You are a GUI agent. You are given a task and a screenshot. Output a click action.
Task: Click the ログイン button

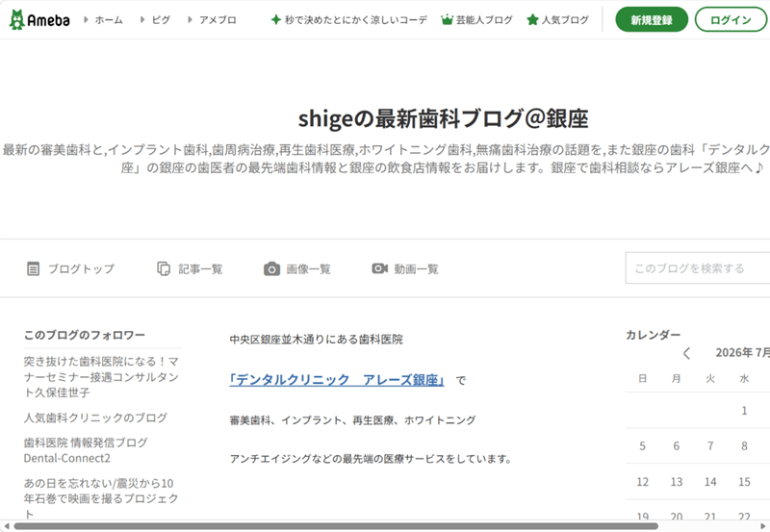coord(731,19)
